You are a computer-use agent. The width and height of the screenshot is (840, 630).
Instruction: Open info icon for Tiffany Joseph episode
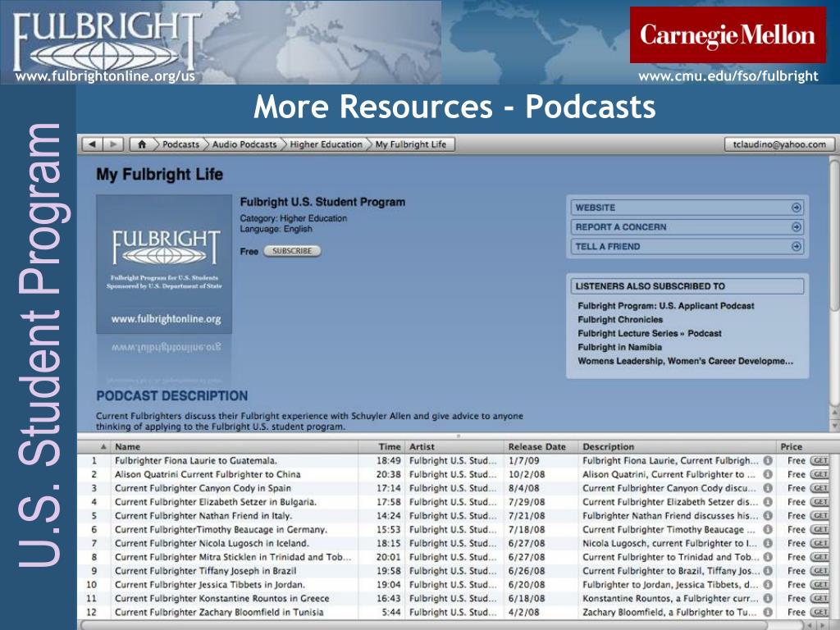[x=768, y=571]
